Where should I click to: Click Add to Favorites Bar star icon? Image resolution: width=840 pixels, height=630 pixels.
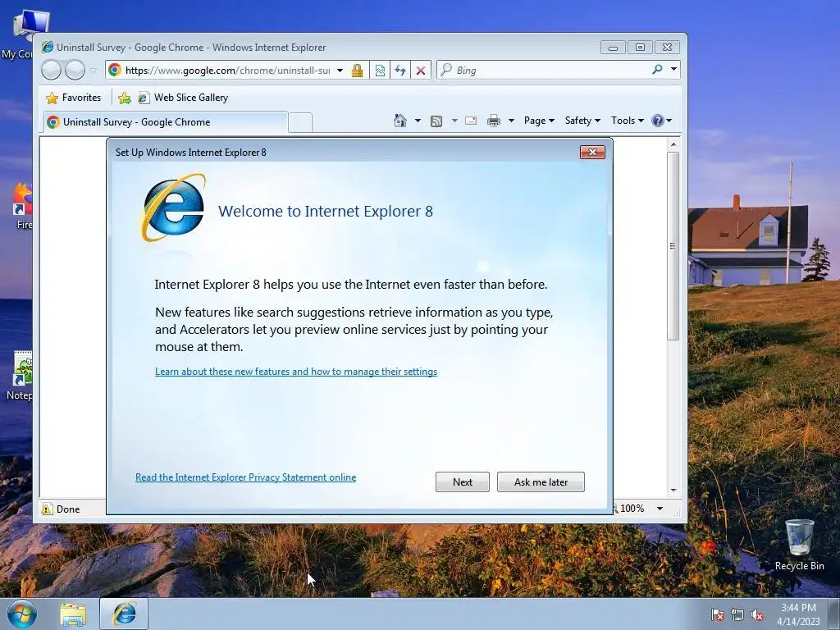pos(125,98)
